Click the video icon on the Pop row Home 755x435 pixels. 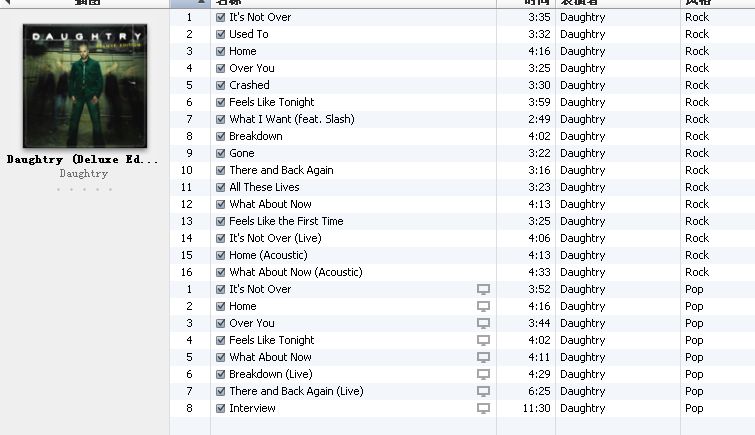click(483, 306)
